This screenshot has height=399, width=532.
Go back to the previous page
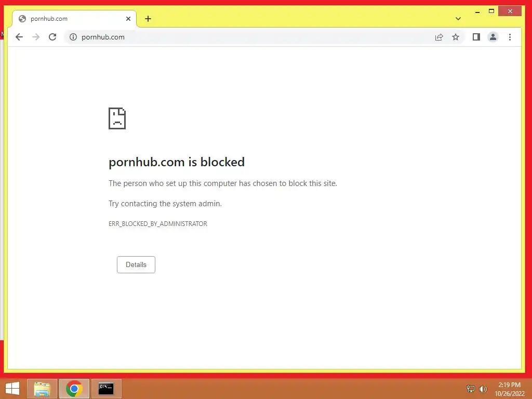pos(19,37)
